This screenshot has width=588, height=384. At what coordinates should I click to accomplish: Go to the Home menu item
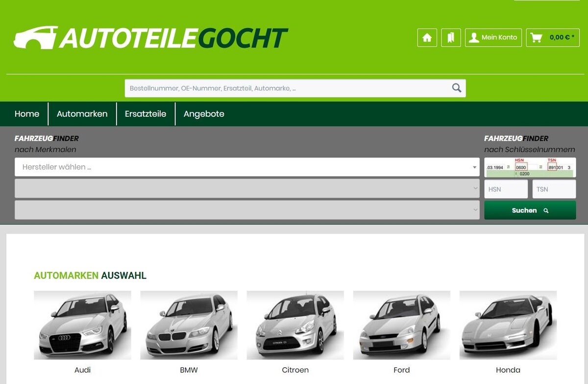tap(27, 114)
